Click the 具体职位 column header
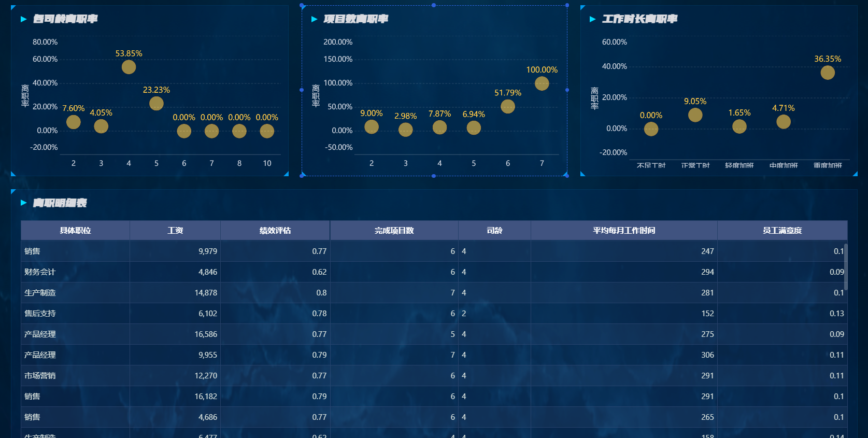 pyautogui.click(x=75, y=230)
